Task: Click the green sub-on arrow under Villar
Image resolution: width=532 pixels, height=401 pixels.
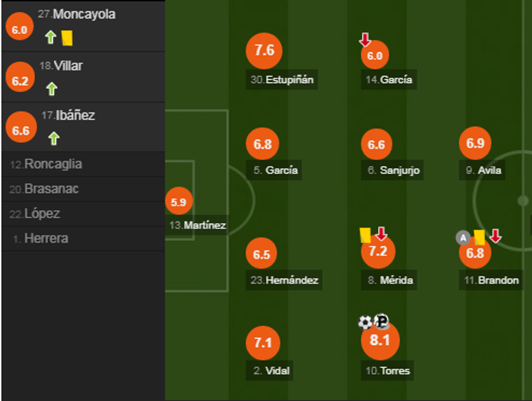Action: 52,89
